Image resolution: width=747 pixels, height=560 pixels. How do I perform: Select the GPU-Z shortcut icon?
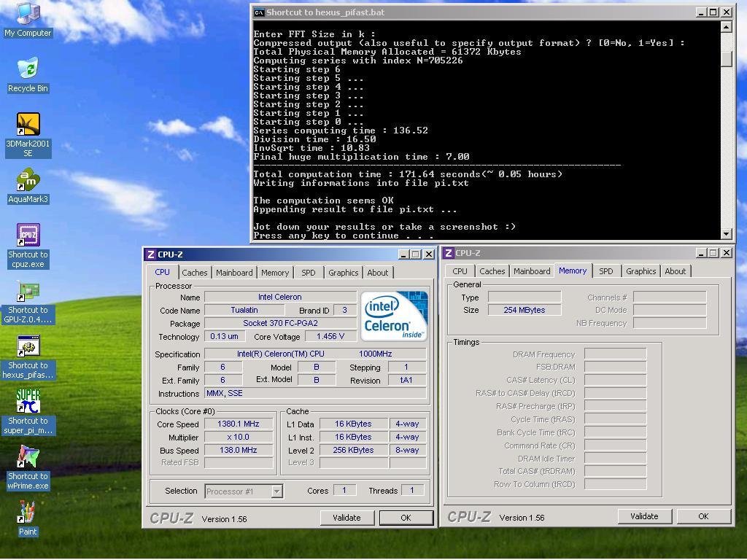[x=28, y=302]
